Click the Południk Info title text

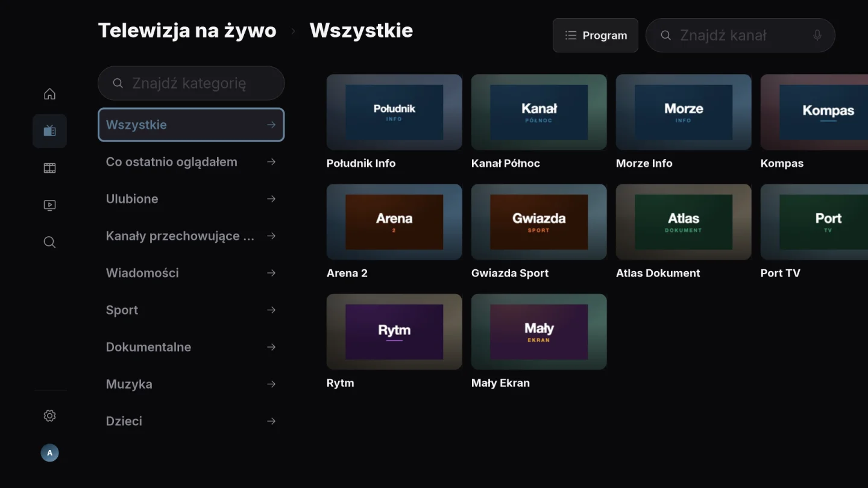361,163
